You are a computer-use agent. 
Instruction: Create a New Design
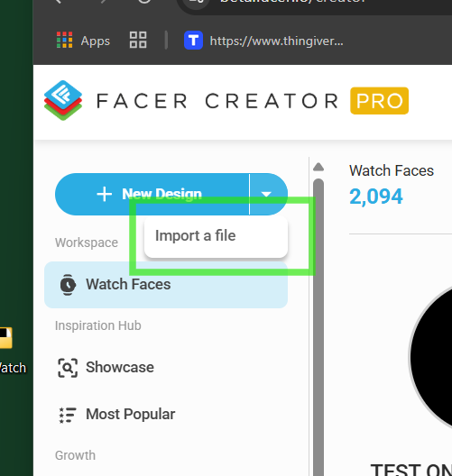pyautogui.click(x=152, y=195)
